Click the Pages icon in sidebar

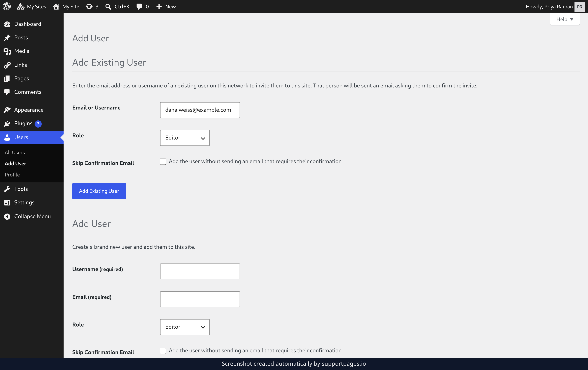[x=7, y=78]
